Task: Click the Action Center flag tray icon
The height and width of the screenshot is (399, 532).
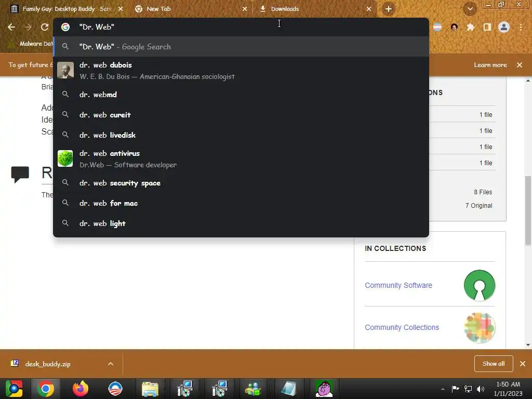Action: coord(455,389)
